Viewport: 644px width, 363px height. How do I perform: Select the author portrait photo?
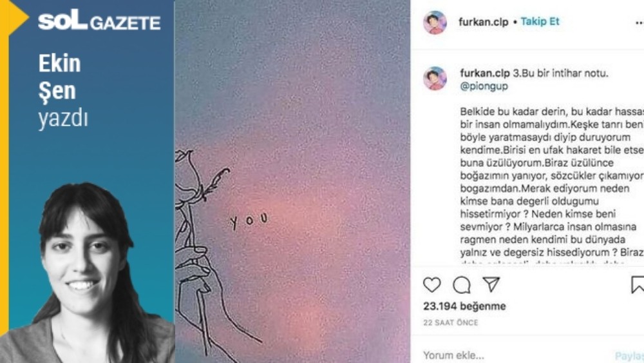[87, 273]
